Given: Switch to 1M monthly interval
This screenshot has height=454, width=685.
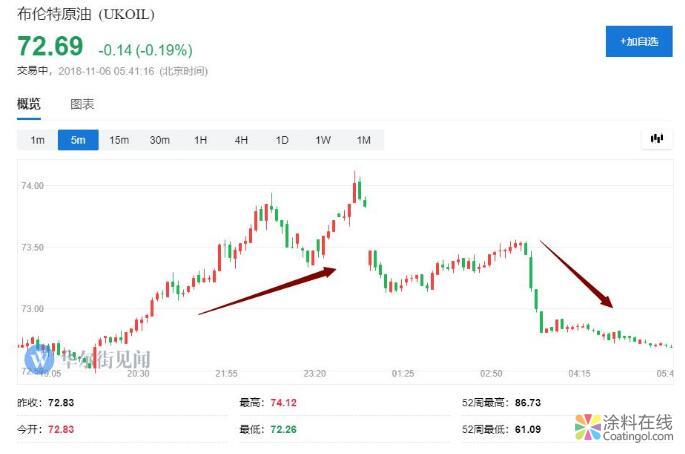Looking at the screenshot, I should (363, 140).
